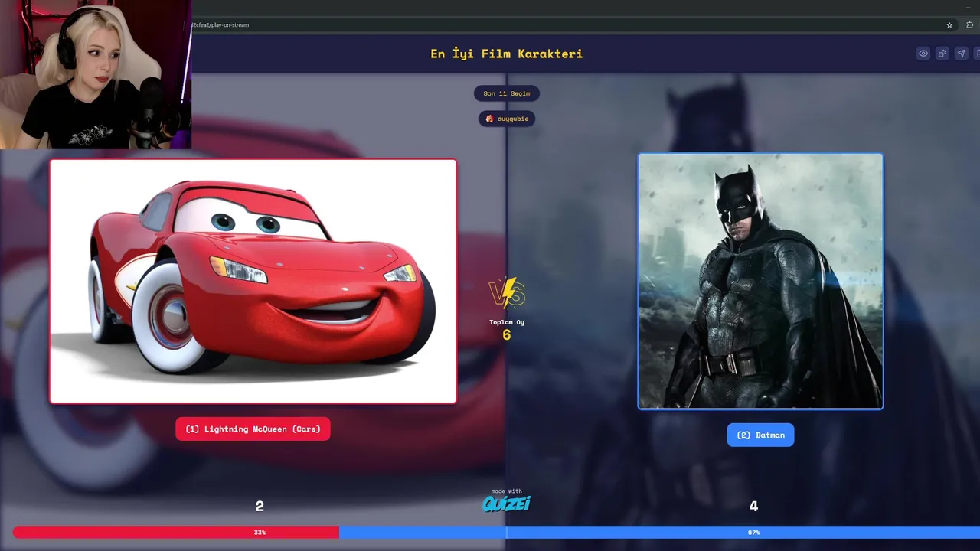Viewport: 980px width, 551px height.
Task: Click the Batman vote count 4
Action: [753, 506]
